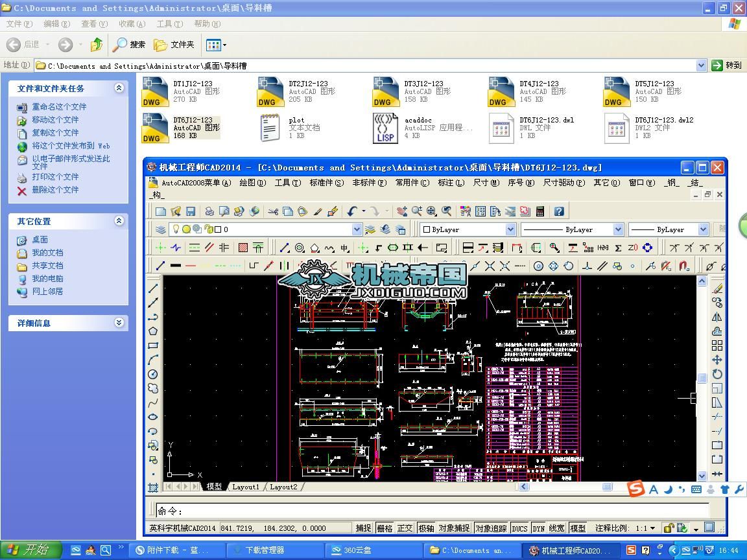Switch to the Layout2 tab
Viewport: 747px width, 560px height.
(283, 487)
